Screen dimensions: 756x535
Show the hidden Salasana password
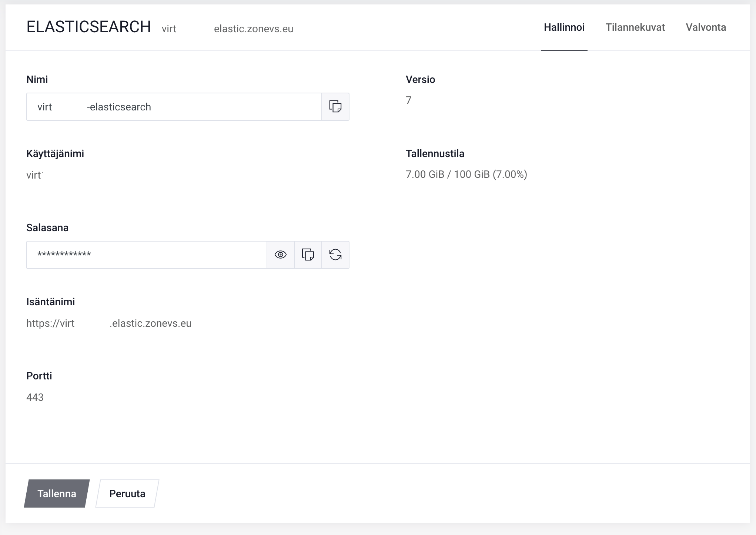coord(280,255)
